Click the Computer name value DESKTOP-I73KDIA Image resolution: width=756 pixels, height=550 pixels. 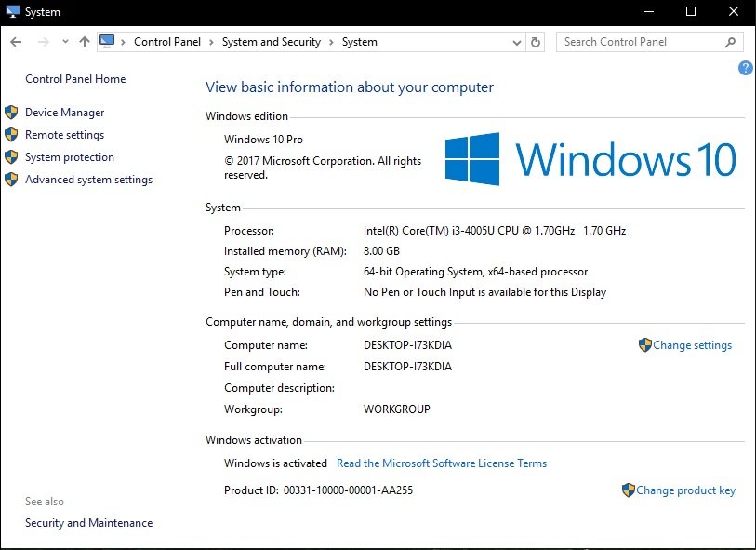click(x=407, y=345)
